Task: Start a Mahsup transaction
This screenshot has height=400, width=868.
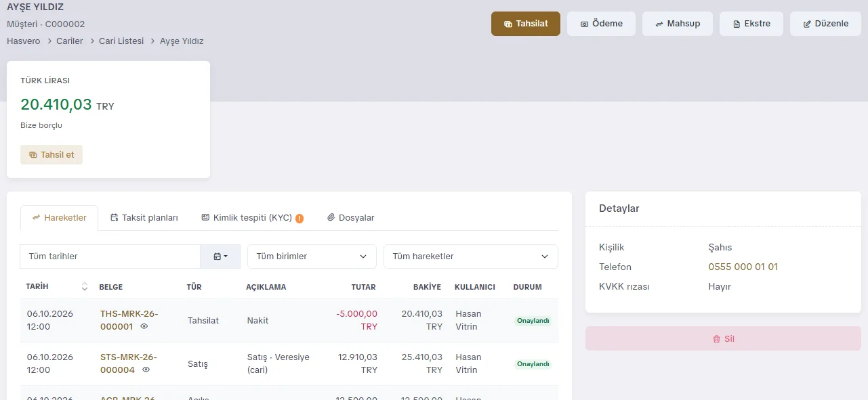Action: 678,24
